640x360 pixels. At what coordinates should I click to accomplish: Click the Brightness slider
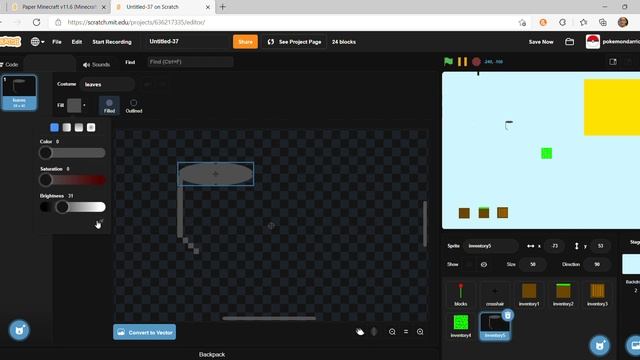point(72,207)
